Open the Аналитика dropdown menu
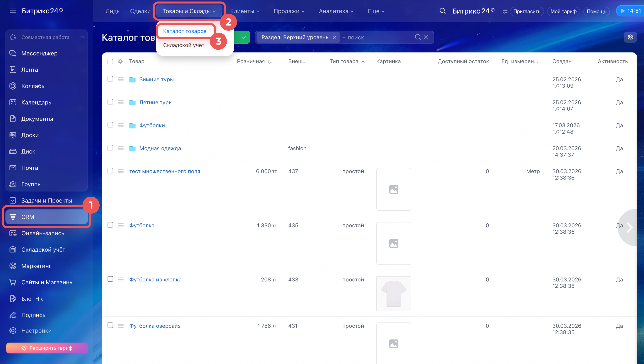This screenshot has height=364, width=644. pos(336,11)
